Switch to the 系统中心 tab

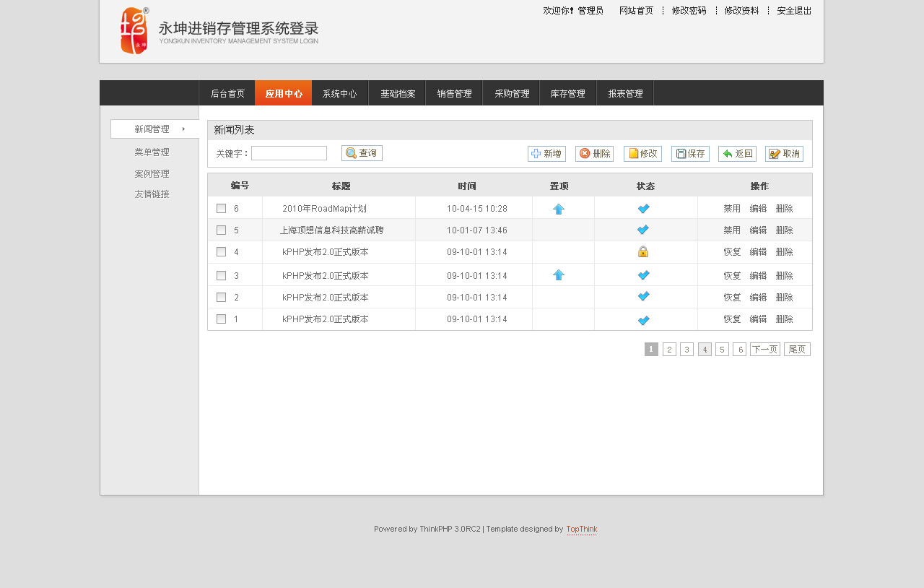click(x=340, y=93)
